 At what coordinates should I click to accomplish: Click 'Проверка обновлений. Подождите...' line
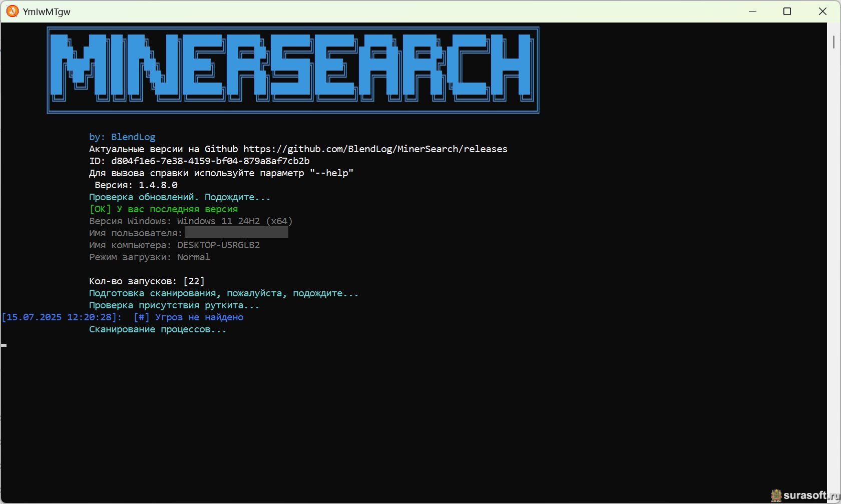click(x=180, y=197)
